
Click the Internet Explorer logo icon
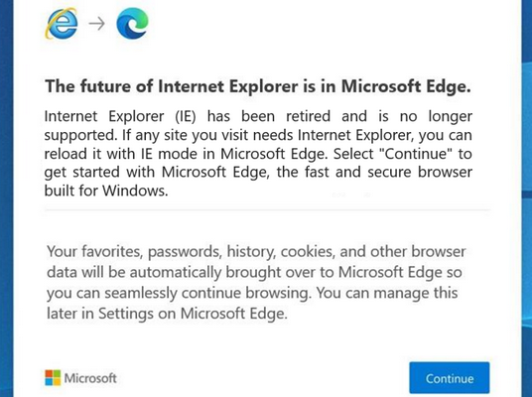pos(62,24)
